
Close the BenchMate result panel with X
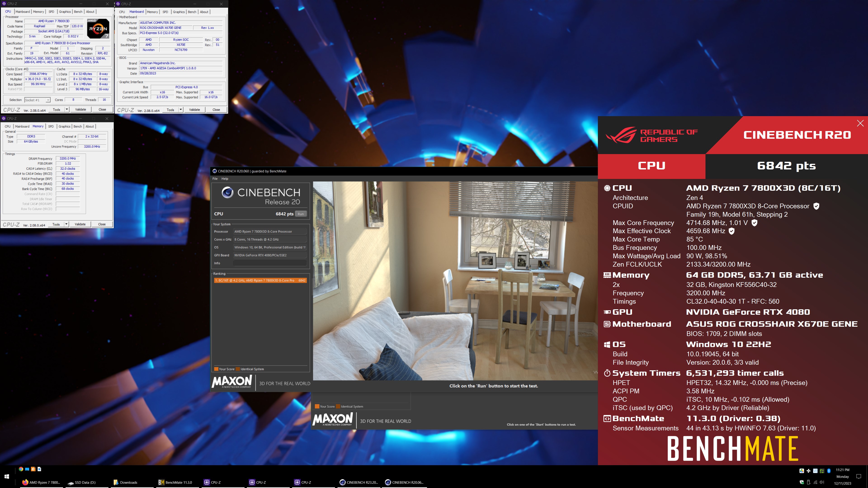(x=860, y=123)
